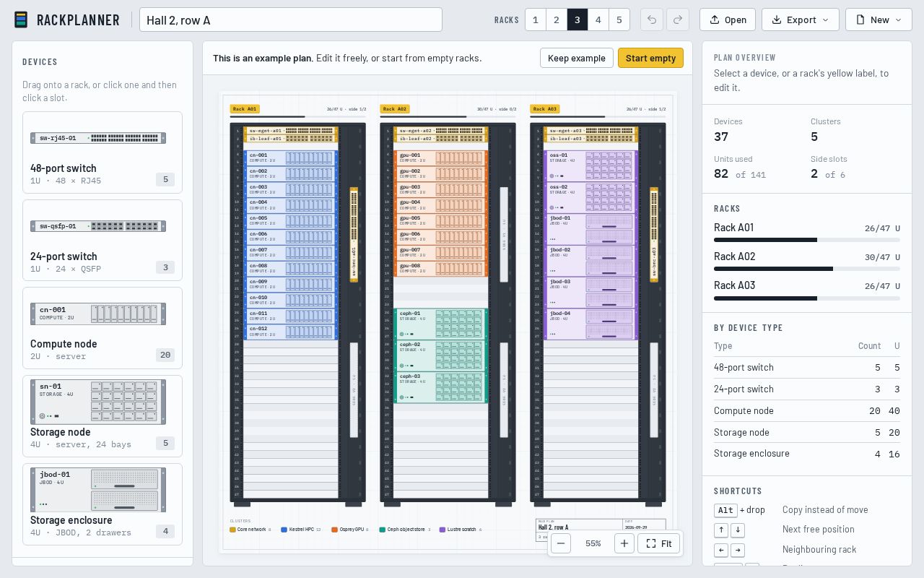
Task: Zoom out the rack canvas
Action: [560, 543]
